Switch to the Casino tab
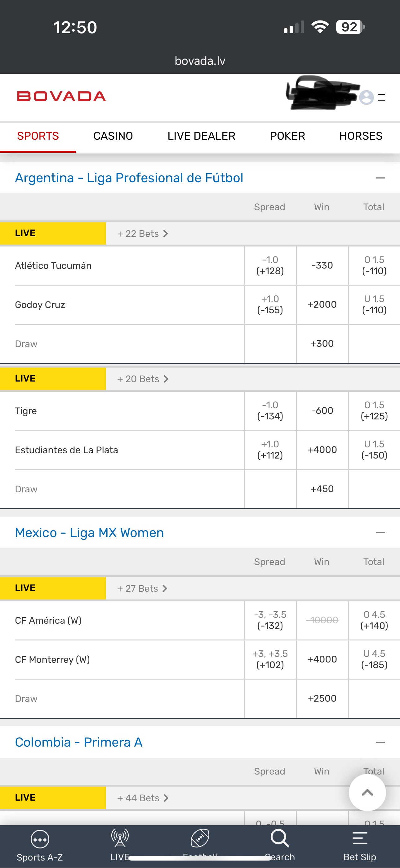 coord(113,136)
